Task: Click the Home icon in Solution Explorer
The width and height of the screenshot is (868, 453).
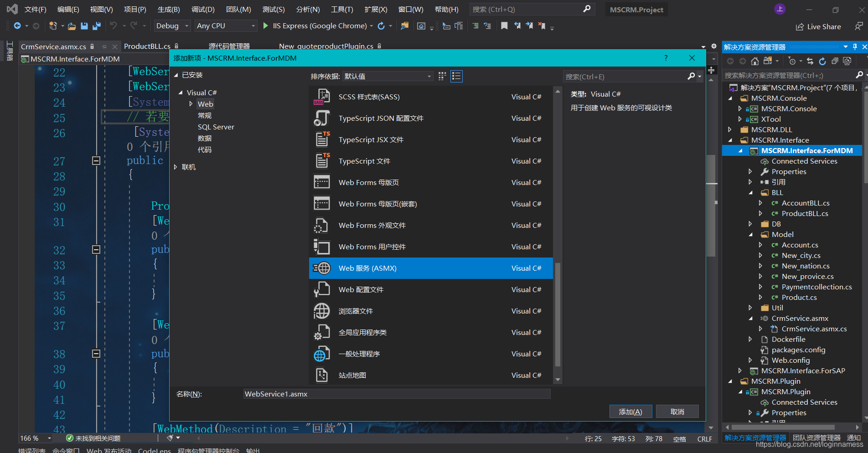Action: (755, 61)
